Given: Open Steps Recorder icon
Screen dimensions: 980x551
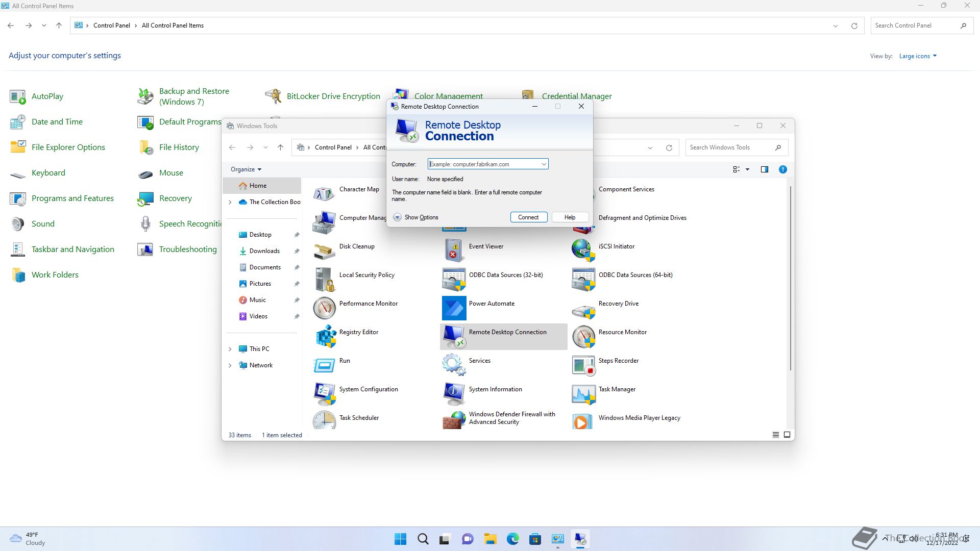Looking at the screenshot, I should pyautogui.click(x=584, y=366).
